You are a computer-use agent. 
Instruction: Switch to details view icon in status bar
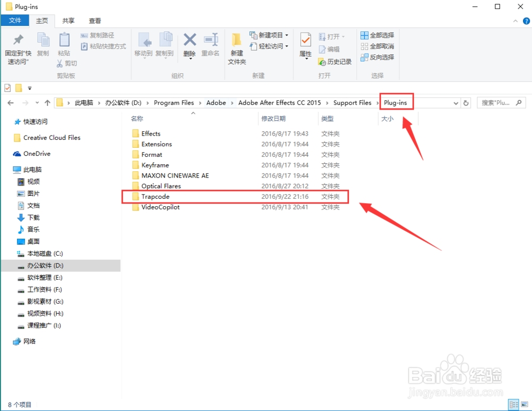pos(514,404)
